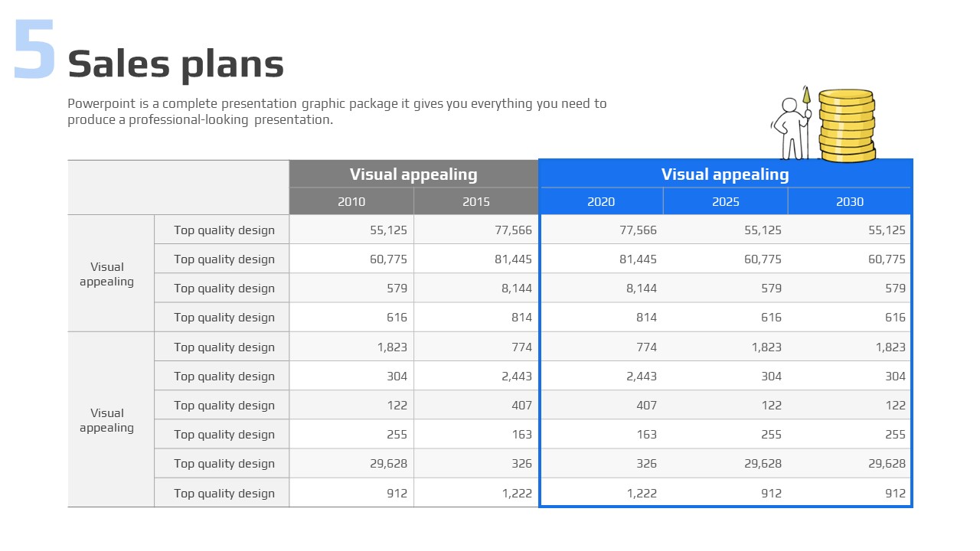Click the large light-blue number 5
The height and width of the screenshot is (551, 980).
[34, 50]
